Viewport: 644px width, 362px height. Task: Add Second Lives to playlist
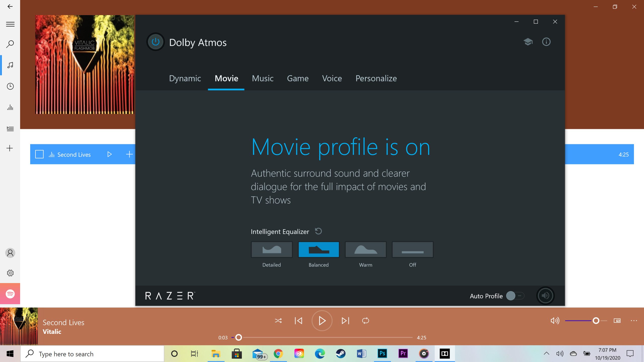(x=129, y=154)
